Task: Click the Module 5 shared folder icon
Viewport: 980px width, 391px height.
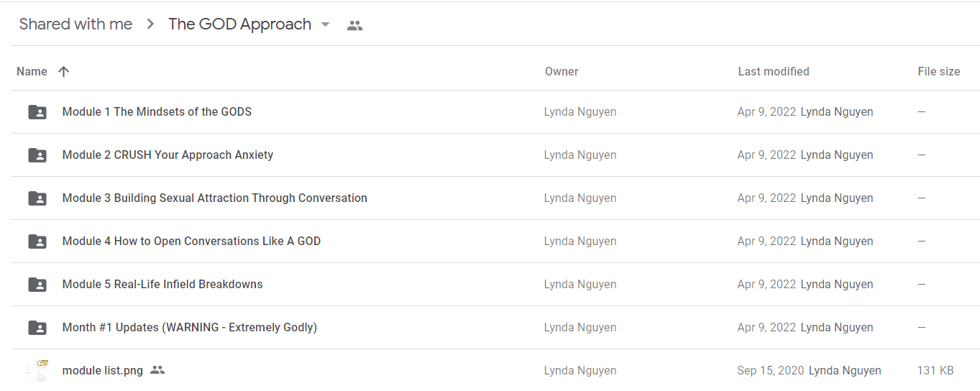Action: click(37, 285)
